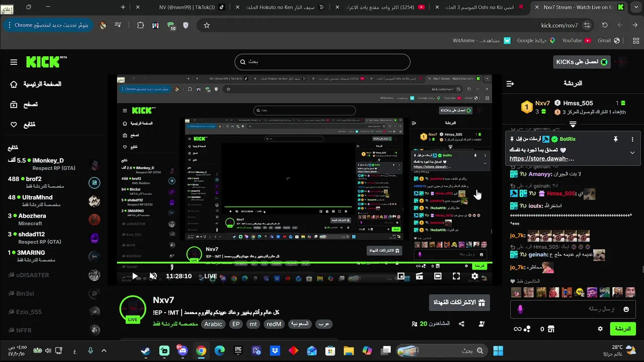Viewport: 644px width, 362px height.
Task: Open the player settings gear
Action: point(474,276)
